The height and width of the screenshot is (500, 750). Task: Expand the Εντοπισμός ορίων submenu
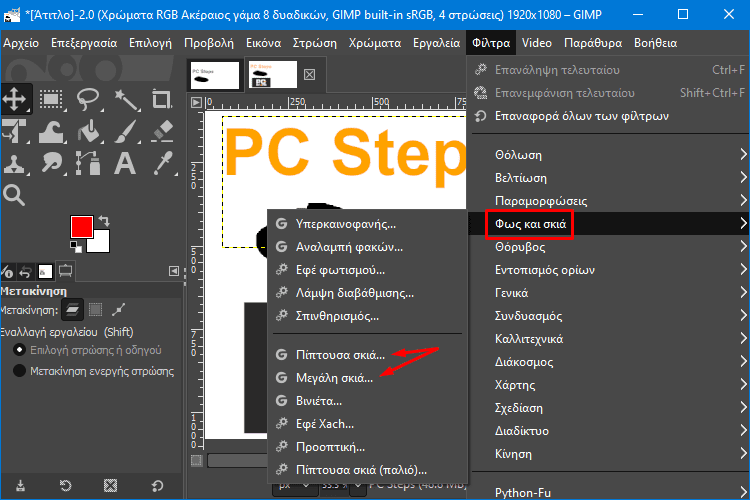[608, 270]
